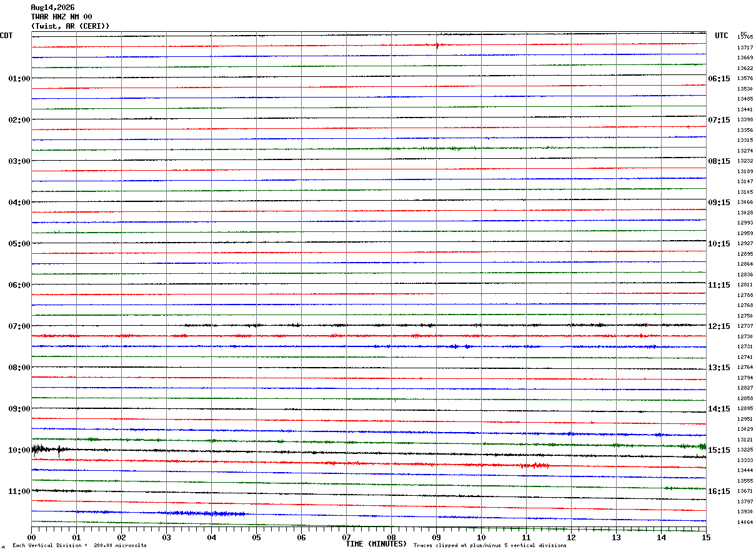This screenshot has height=554, width=756.
Task: Click the (Twist, AR (CERI)) location text
Action: 70,26
